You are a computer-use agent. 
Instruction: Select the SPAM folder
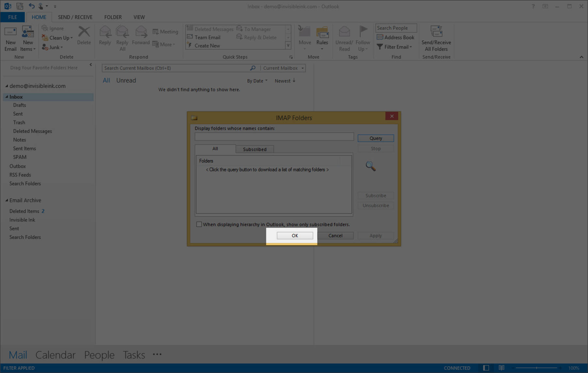(20, 157)
